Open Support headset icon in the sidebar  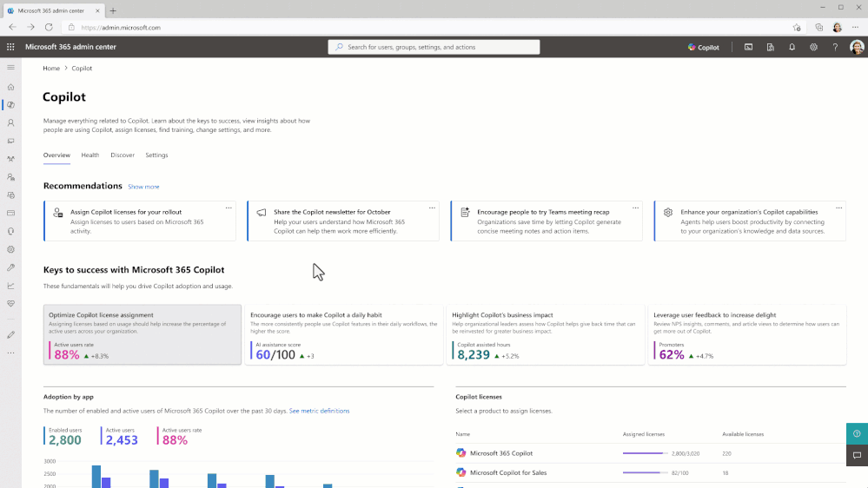pos(10,231)
